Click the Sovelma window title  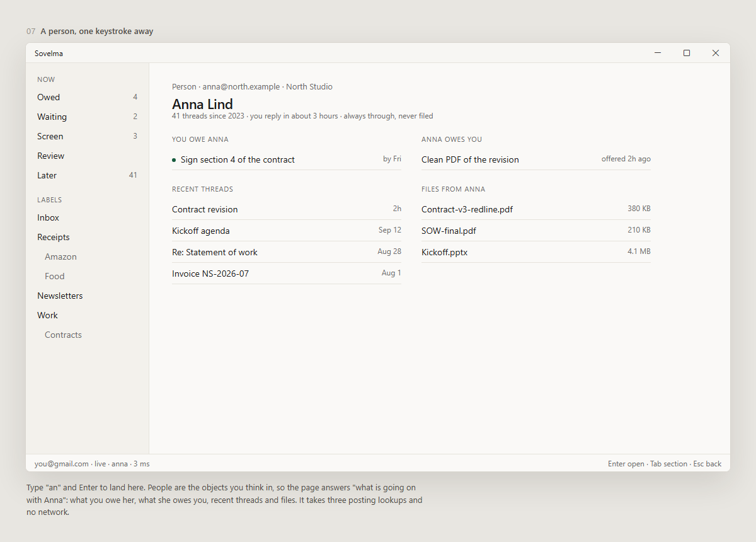49,54
